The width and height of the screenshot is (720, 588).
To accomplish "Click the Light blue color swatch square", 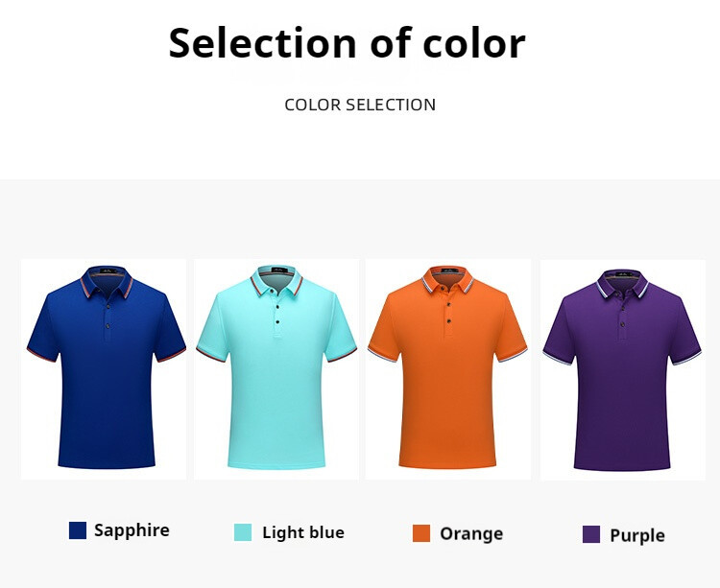I will point(243,532).
